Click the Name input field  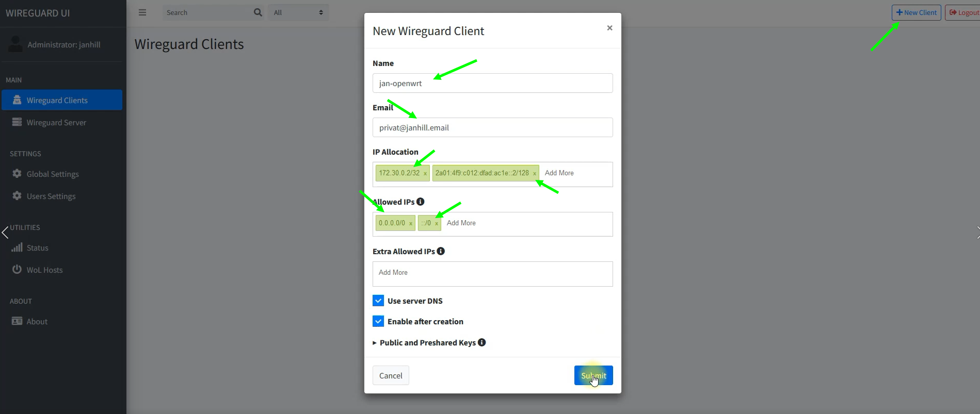click(492, 83)
